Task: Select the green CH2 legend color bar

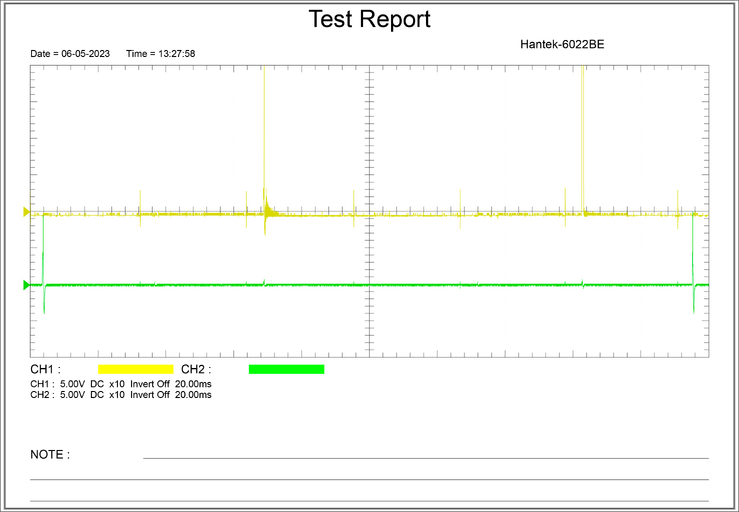Action: tap(286, 369)
